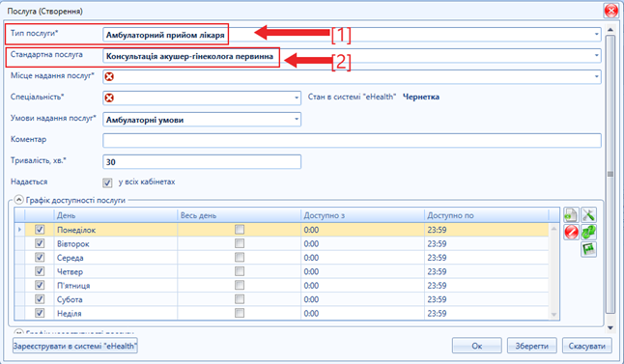Screen dimensions: 624x364
Task: Open the Місце надання послуг dropdown arrow
Action: coord(596,76)
